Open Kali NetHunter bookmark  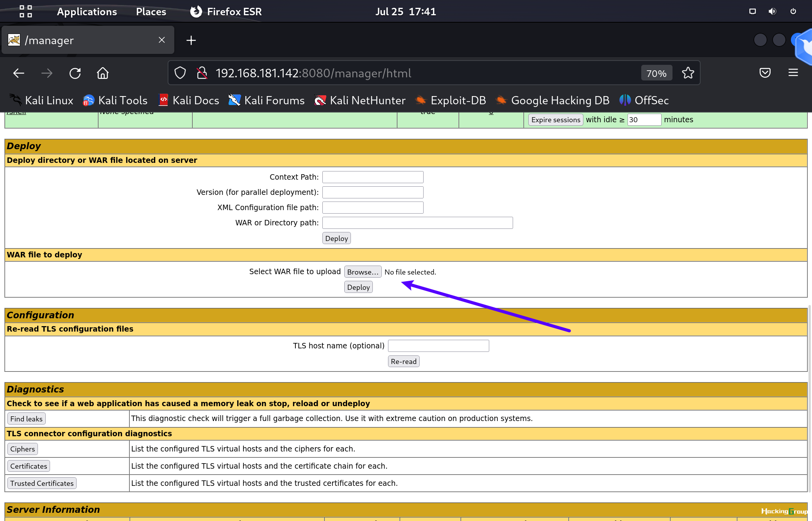click(360, 100)
